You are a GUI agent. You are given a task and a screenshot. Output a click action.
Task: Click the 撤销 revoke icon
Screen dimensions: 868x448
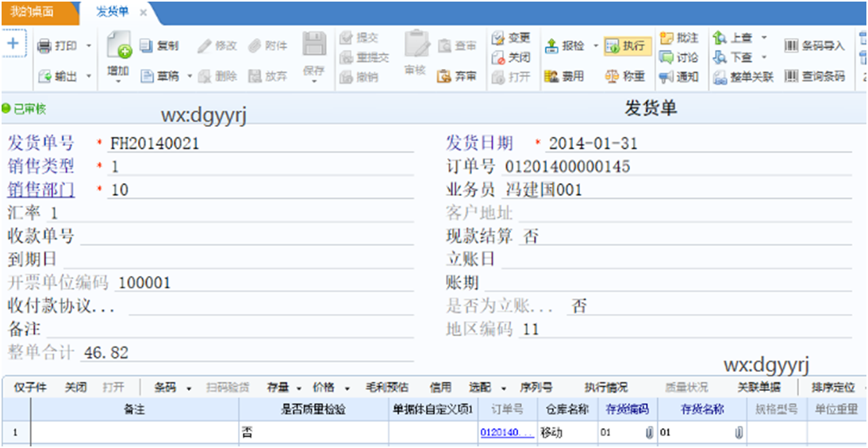point(347,77)
